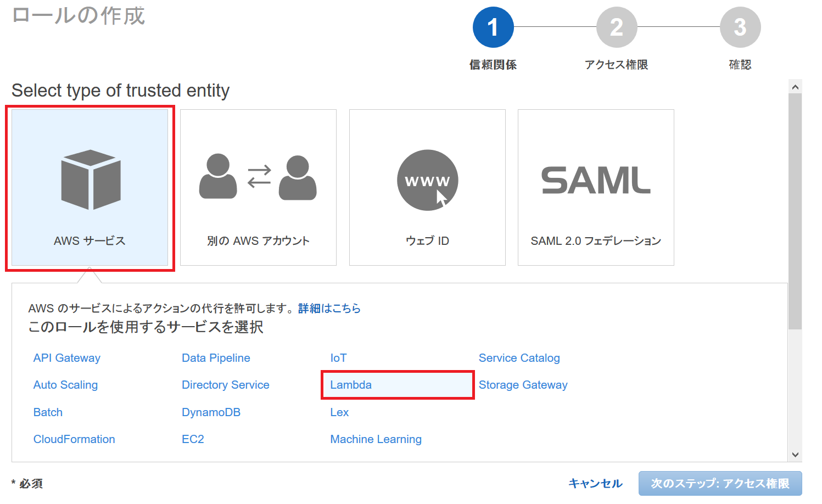The image size is (822, 504).
Task: Select DynamoDB service
Action: 211,412
